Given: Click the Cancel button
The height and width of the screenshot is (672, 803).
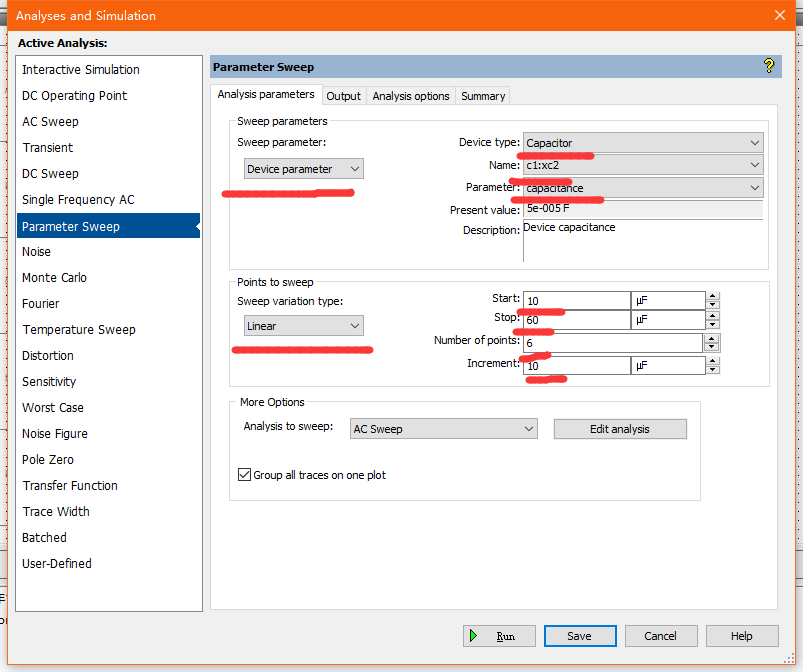Looking at the screenshot, I should [x=661, y=636].
